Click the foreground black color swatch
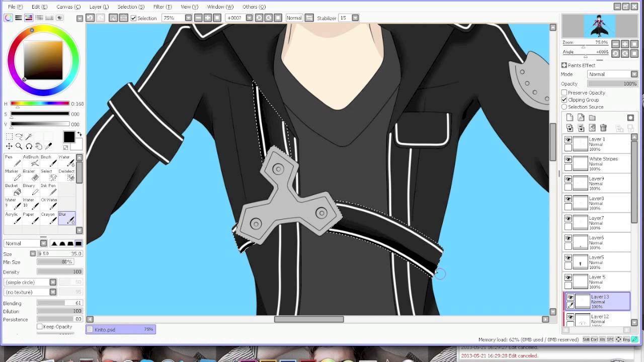This screenshot has width=644, height=362. pos(69,137)
